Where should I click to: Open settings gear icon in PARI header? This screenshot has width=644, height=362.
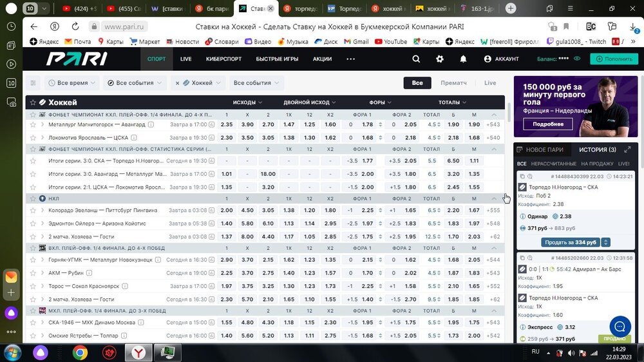[440, 59]
